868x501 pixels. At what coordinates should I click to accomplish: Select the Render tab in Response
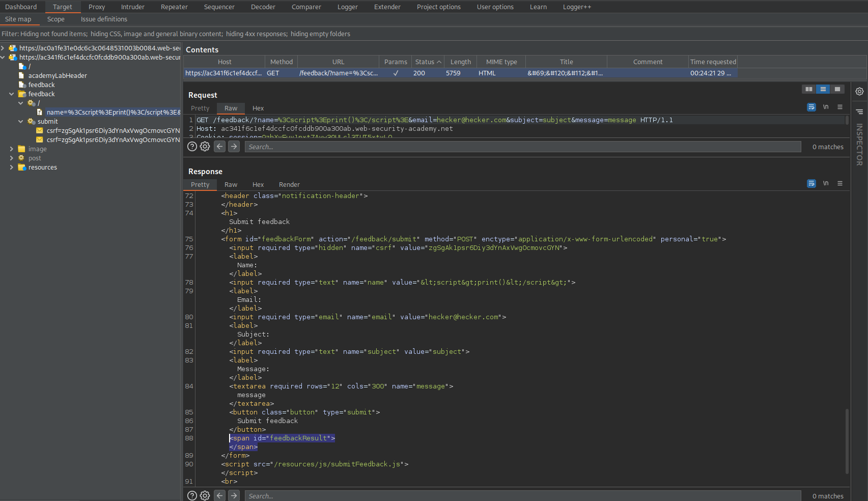point(289,185)
